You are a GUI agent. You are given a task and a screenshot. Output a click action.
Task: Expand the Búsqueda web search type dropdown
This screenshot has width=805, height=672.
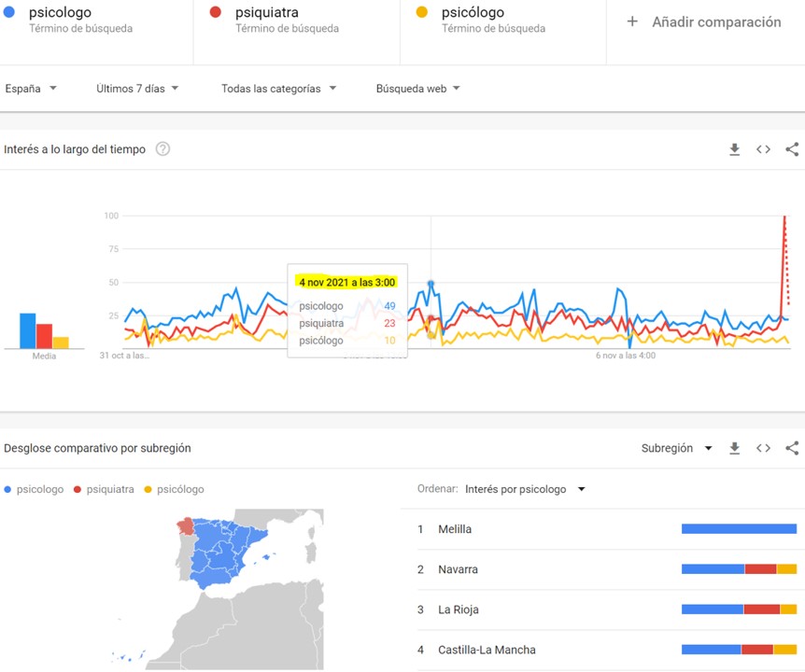click(x=417, y=89)
